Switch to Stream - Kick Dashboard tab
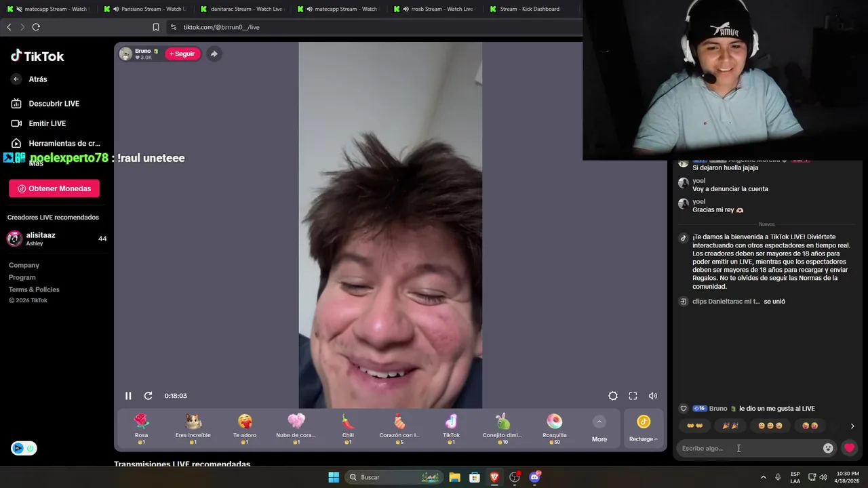The width and height of the screenshot is (868, 488). click(533, 9)
